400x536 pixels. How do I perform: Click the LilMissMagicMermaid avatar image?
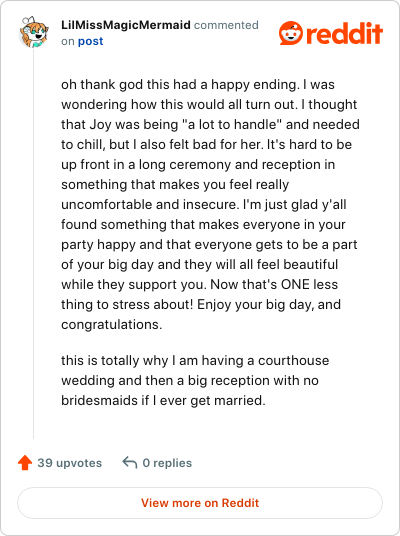34,32
